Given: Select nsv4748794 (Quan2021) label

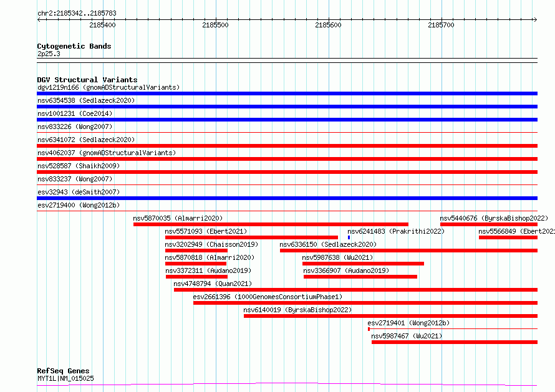Looking at the screenshot, I should pyautogui.click(x=213, y=284).
